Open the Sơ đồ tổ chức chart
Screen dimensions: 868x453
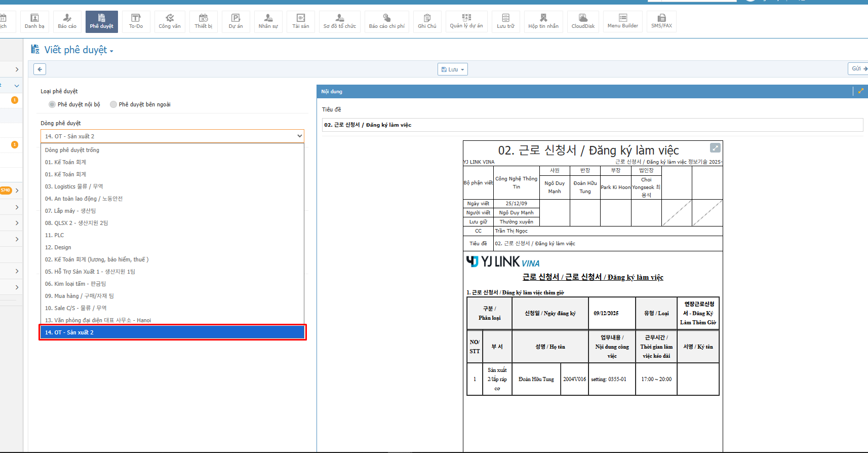[339, 21]
